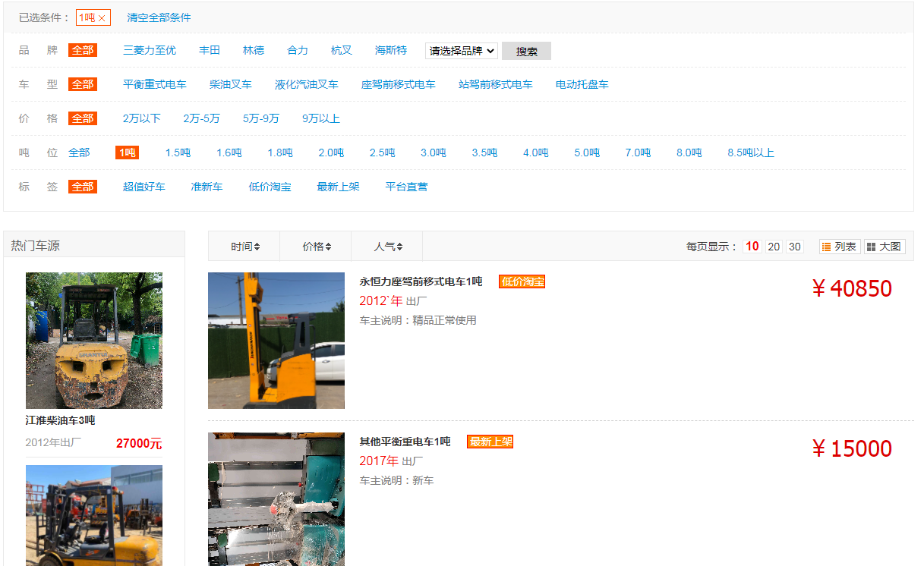Sort listings by 价格
Image resolution: width=924 pixels, height=566 pixels.
(316, 247)
